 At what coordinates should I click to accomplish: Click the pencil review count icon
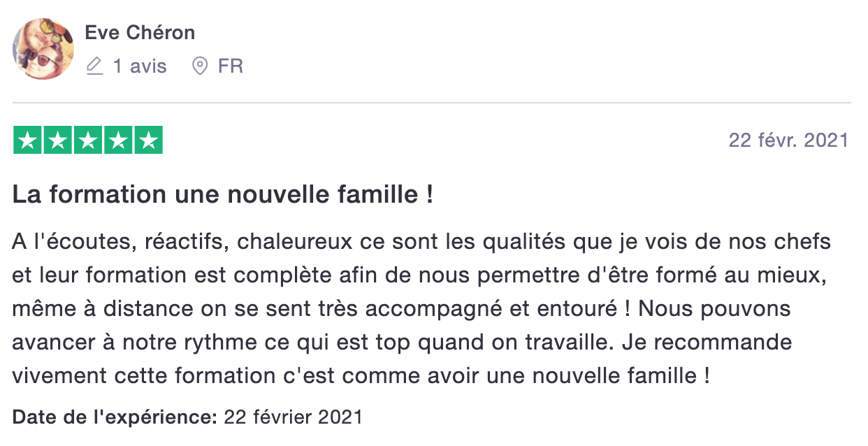pyautogui.click(x=94, y=66)
